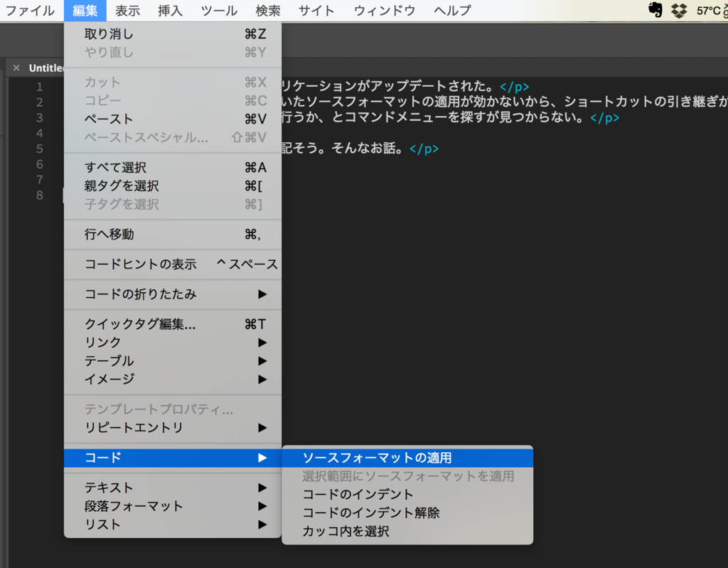Choose 取り消し to undo

(109, 34)
